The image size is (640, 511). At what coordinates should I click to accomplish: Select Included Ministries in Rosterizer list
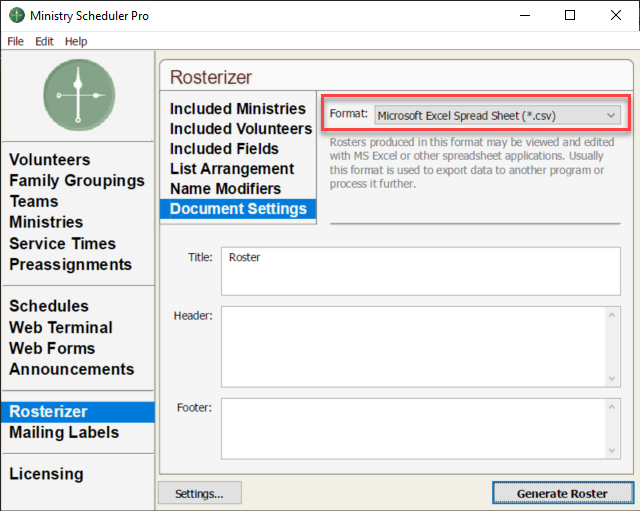coord(237,109)
